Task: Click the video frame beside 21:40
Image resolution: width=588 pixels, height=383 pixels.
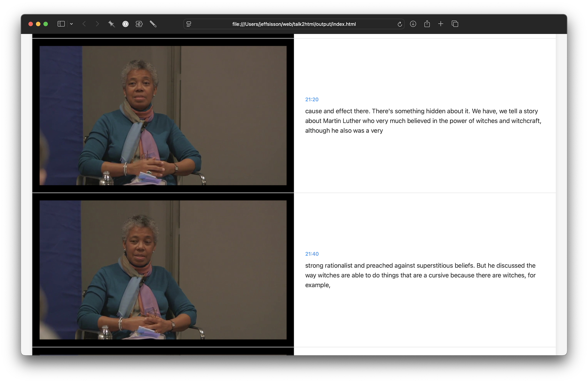Action: click(x=163, y=270)
